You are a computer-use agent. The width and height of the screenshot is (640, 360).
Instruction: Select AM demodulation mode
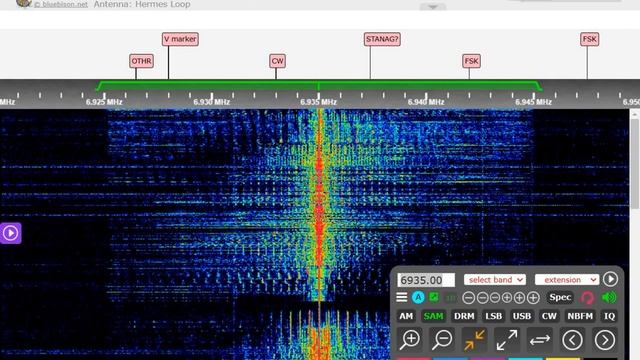click(406, 316)
